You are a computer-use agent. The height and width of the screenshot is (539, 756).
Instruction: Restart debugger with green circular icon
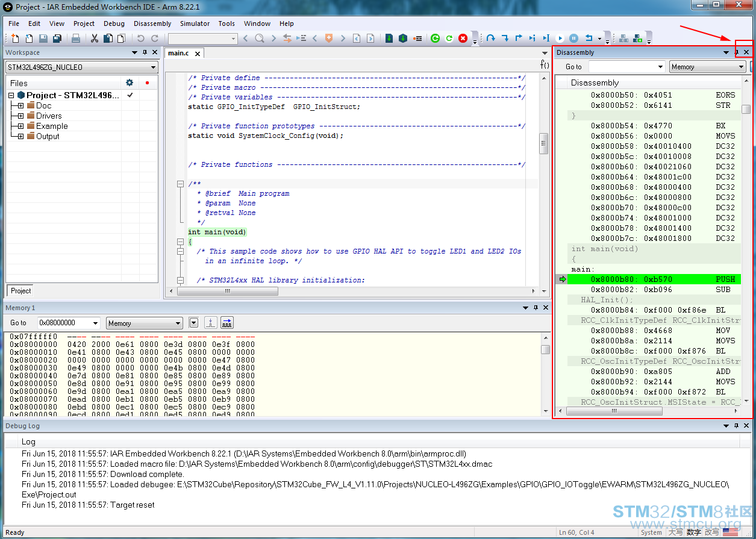coord(436,39)
